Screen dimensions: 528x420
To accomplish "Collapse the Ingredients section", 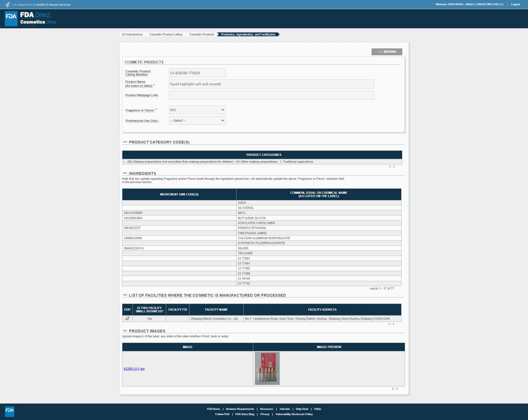I will coord(125,173).
